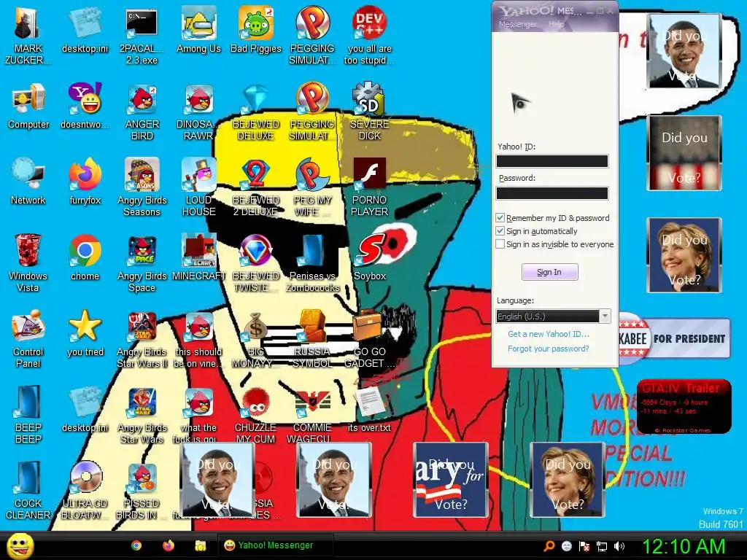Click the flag action center tray icon
Image resolution: width=747 pixels, height=560 pixels.
584,546
